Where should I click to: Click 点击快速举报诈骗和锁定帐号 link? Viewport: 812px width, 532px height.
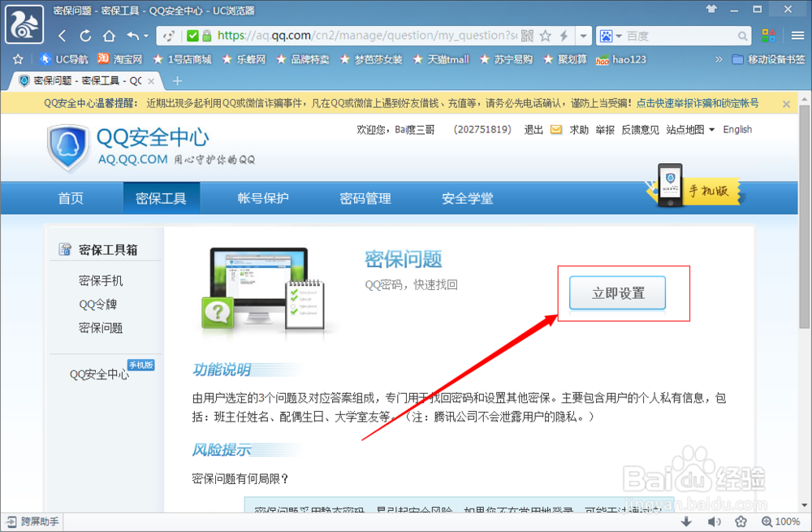(x=698, y=103)
